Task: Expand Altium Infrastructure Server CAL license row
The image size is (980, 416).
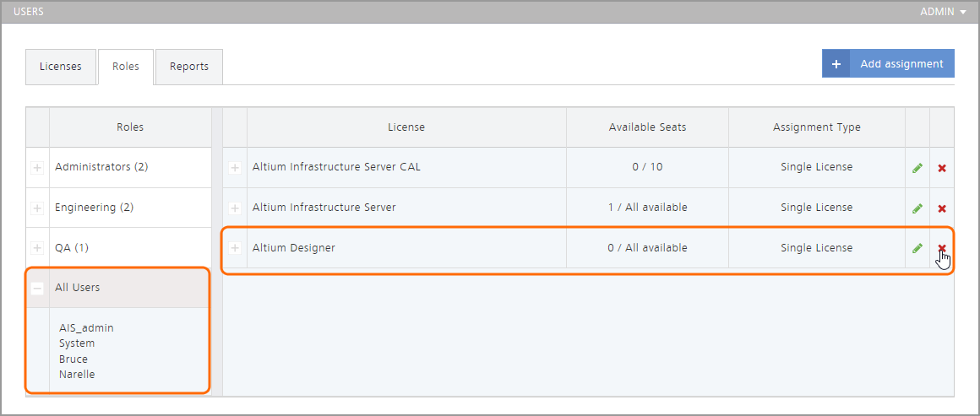Action: (235, 168)
